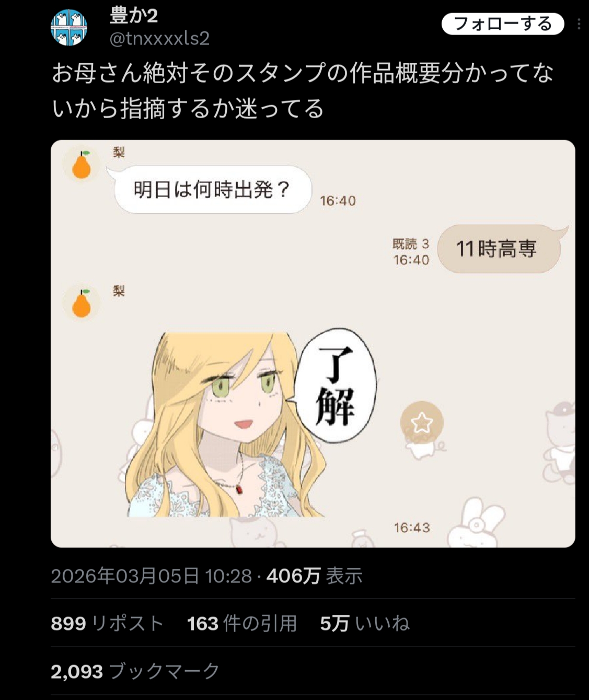The height and width of the screenshot is (700, 589).
Task: Open the 豊か2 profile avatar
Action: (69, 27)
